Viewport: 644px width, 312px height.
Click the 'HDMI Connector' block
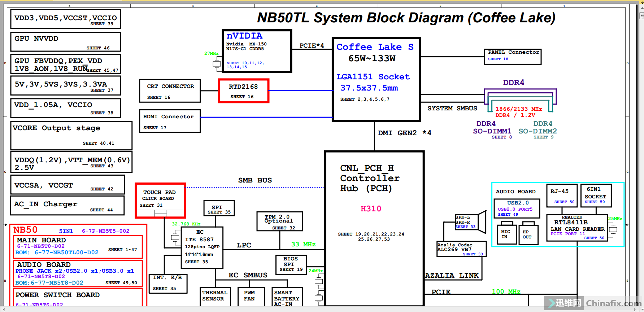pyautogui.click(x=170, y=121)
